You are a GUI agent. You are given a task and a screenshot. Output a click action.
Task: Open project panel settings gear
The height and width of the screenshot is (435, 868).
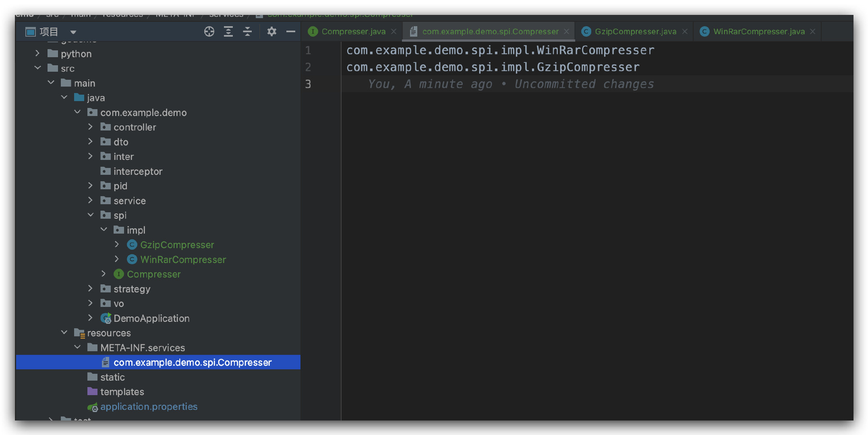click(272, 31)
